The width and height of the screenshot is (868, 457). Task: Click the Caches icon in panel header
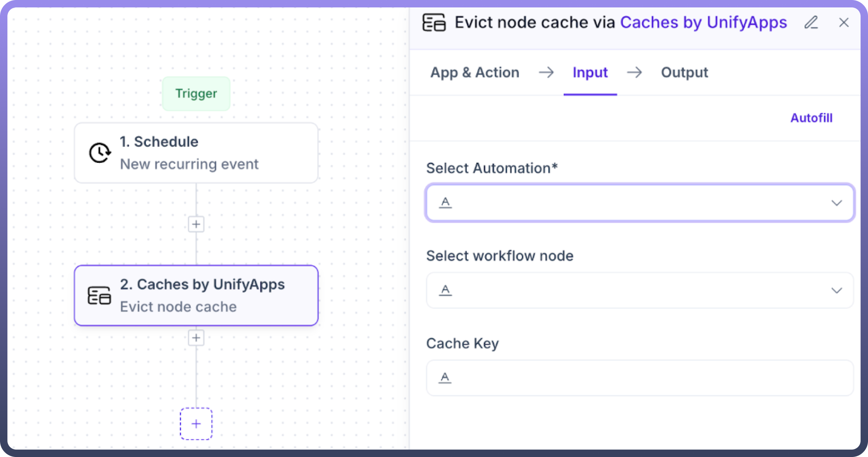(434, 23)
